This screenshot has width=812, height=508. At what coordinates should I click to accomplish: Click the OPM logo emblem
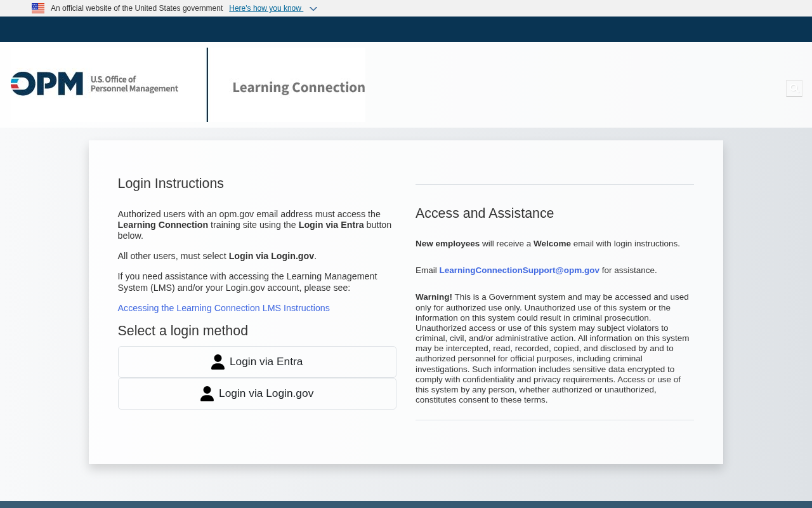(x=47, y=84)
